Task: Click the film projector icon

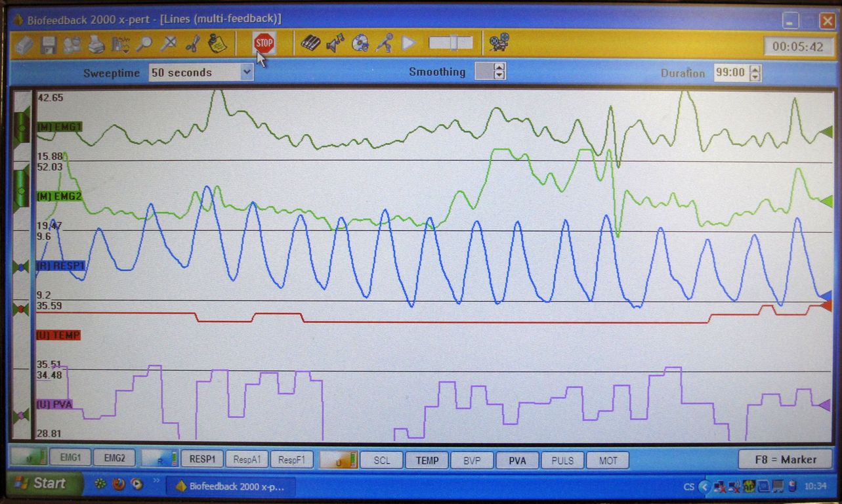Action: click(499, 43)
